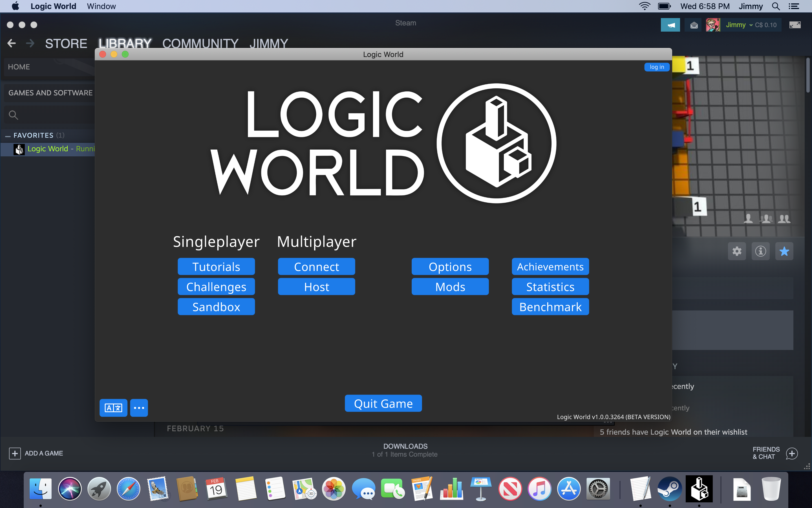The height and width of the screenshot is (508, 812).
Task: Open the JIMMY profile tab in Steam
Action: click(x=269, y=43)
